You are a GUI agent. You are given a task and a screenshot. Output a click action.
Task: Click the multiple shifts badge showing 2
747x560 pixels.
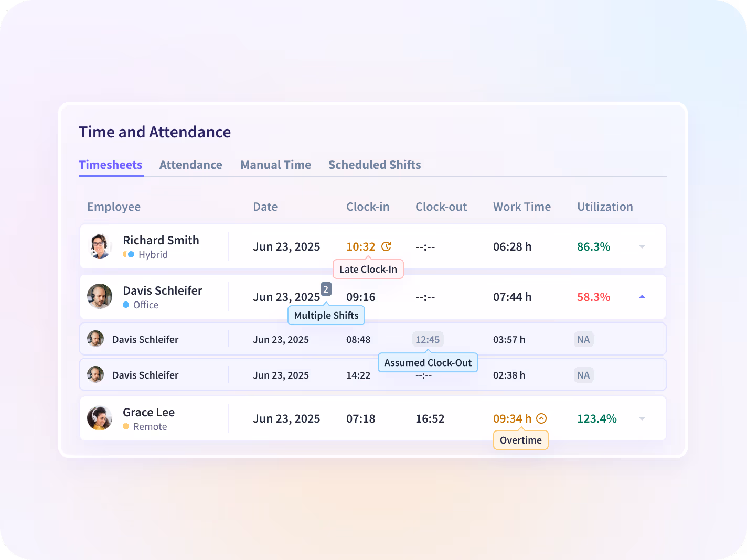[326, 289]
